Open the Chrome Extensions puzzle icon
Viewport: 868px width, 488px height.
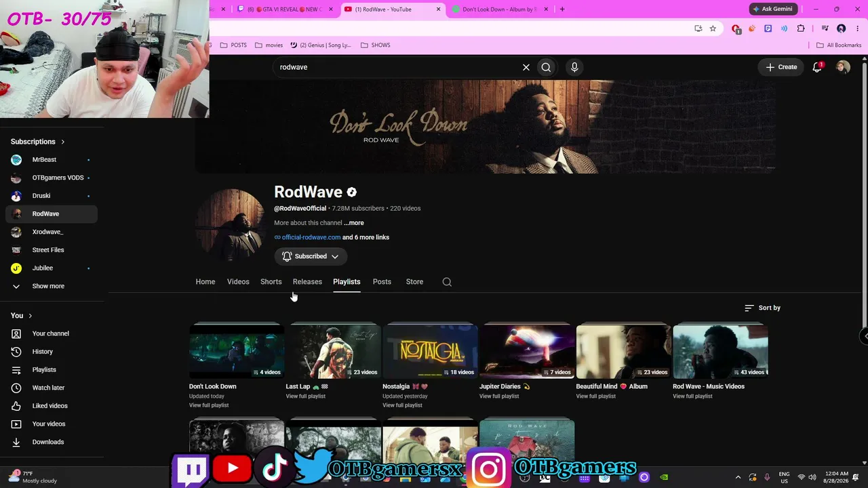click(x=801, y=28)
